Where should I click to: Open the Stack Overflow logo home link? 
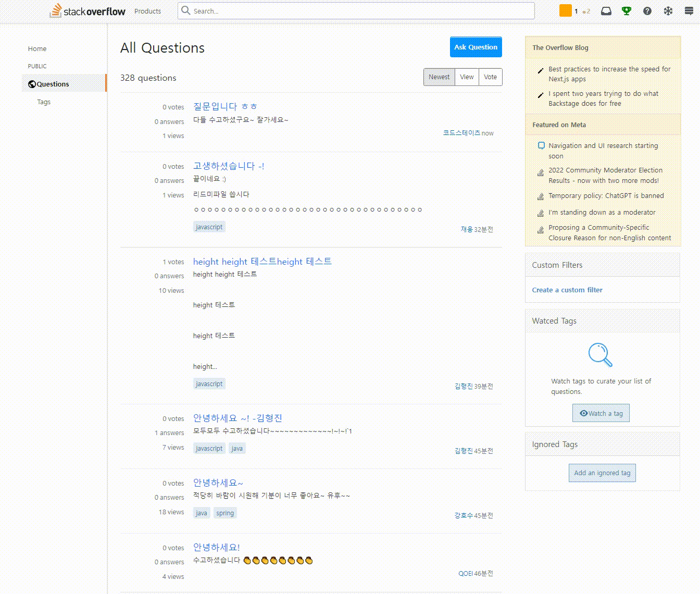(87, 11)
